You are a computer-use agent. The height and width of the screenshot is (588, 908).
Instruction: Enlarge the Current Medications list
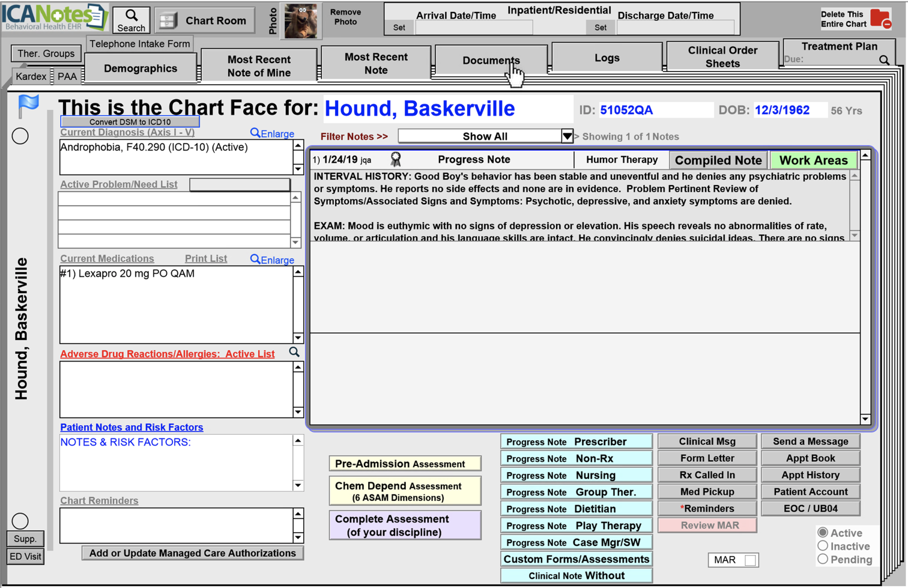pos(272,259)
